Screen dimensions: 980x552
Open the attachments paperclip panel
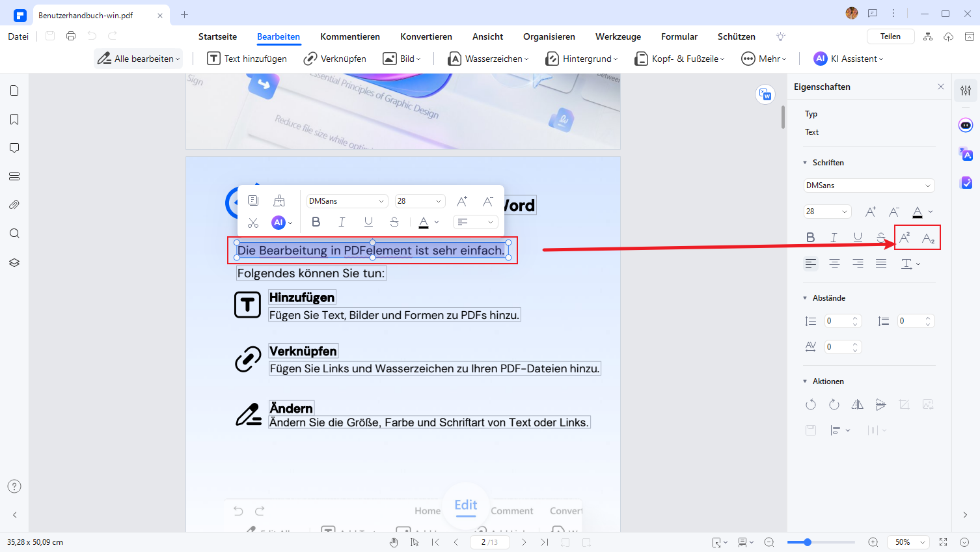tap(14, 204)
